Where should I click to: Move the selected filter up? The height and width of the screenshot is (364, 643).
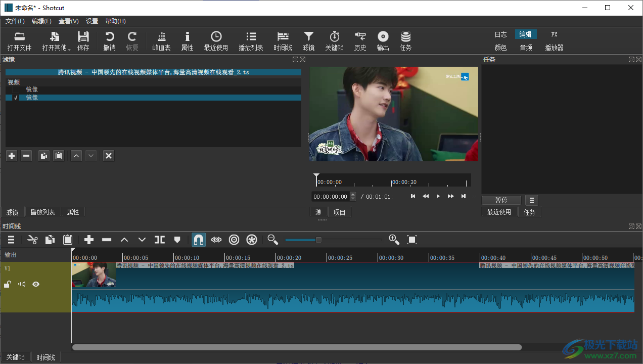pos(76,156)
